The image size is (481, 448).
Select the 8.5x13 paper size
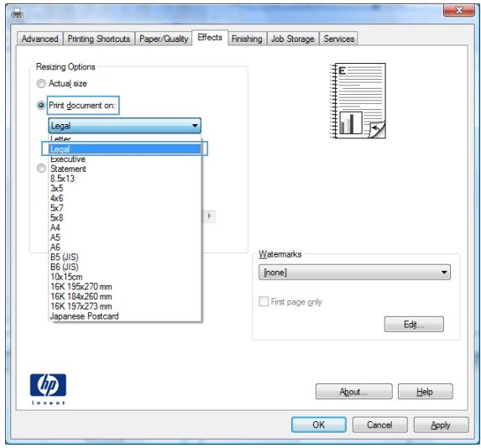[x=125, y=179]
